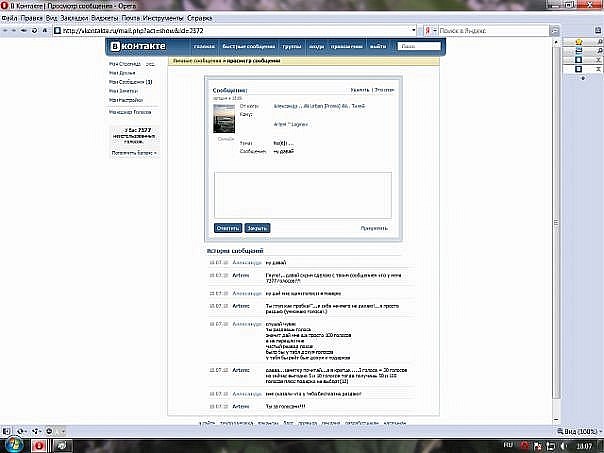Open the Файл menu

9,18
